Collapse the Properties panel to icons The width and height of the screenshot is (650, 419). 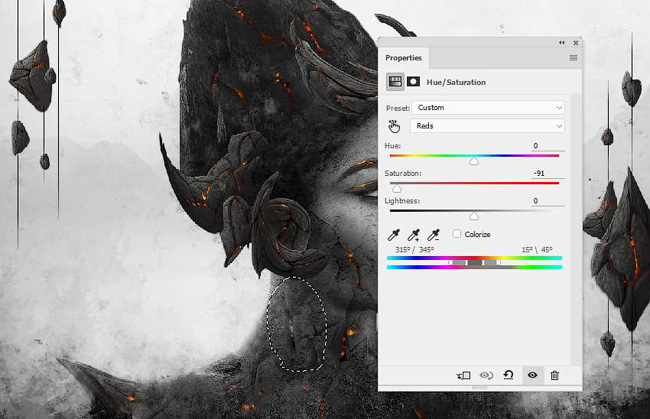562,43
